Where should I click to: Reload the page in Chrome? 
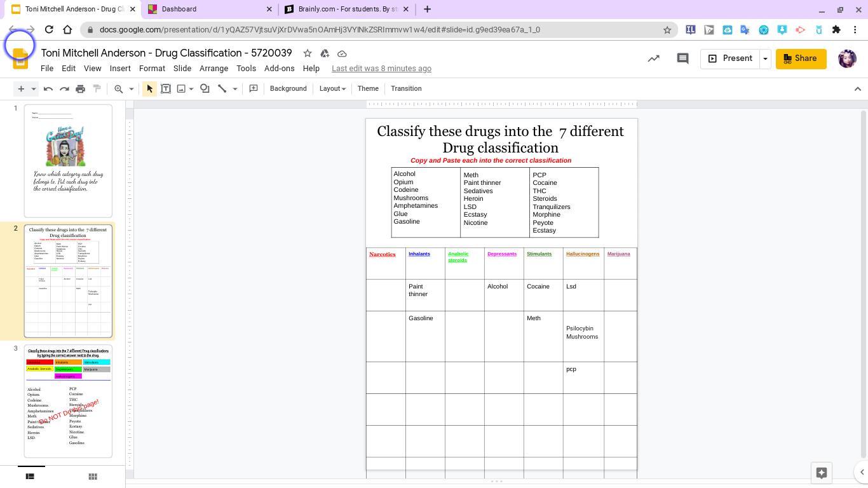point(49,29)
